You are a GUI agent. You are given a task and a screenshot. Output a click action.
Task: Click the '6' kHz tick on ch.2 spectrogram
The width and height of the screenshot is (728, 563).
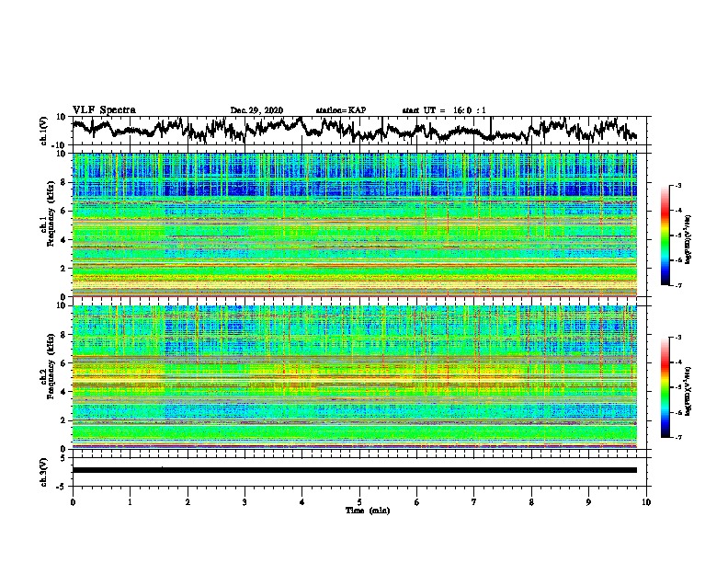[x=64, y=362]
